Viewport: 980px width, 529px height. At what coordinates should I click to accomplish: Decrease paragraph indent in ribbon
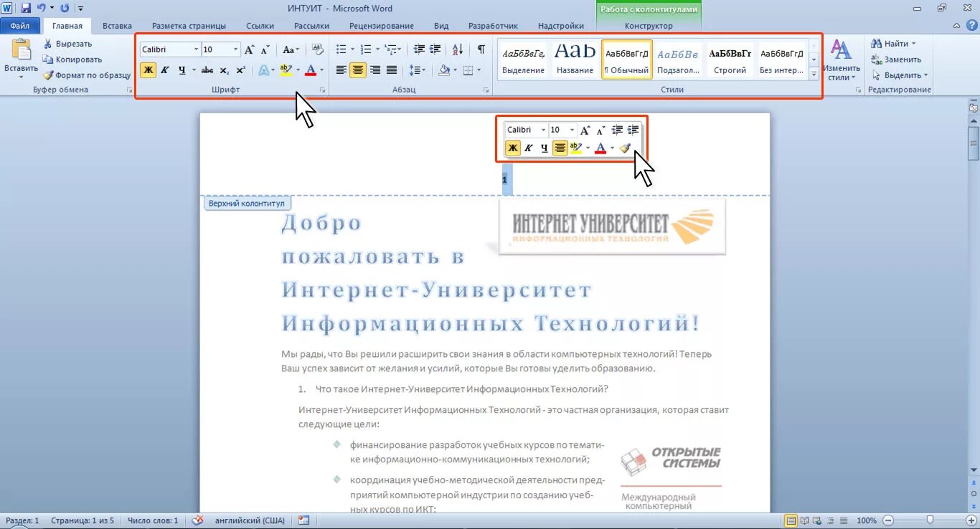point(420,49)
